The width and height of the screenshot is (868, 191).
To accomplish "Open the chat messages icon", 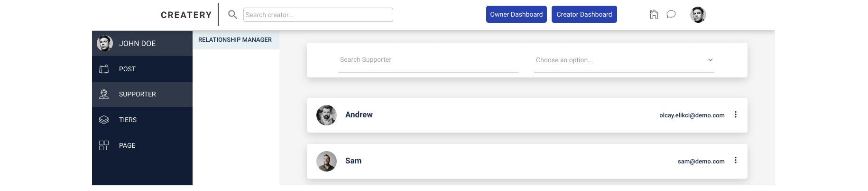I will pyautogui.click(x=671, y=14).
